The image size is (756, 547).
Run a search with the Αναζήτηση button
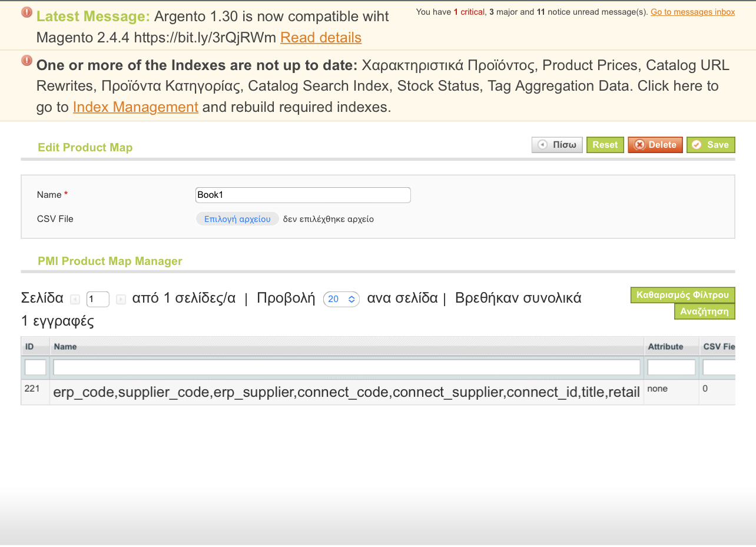click(x=705, y=311)
